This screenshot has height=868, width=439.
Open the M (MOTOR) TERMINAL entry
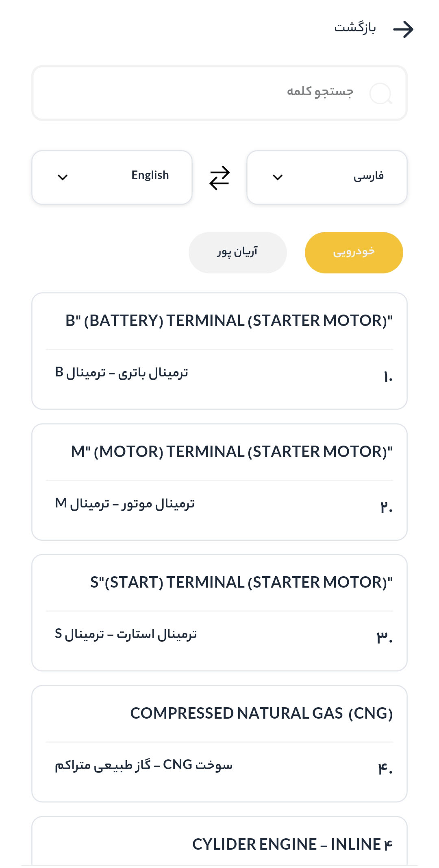(x=232, y=452)
